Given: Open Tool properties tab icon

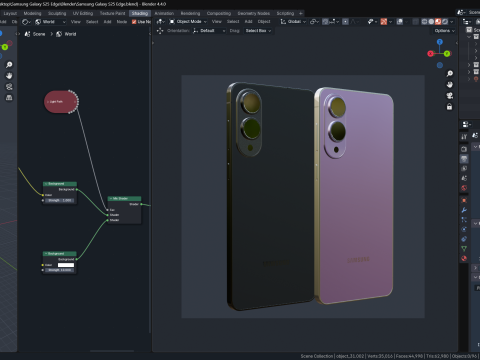Looking at the screenshot, I should 464,137.
